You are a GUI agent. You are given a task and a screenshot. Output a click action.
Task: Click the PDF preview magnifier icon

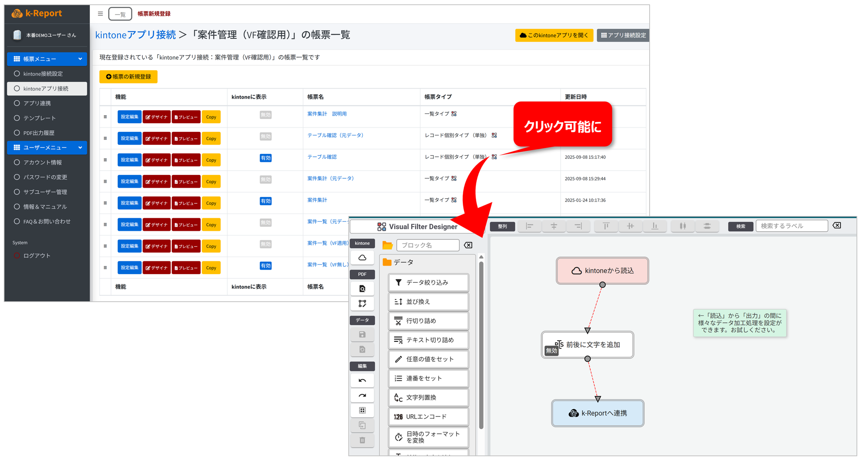(x=362, y=289)
